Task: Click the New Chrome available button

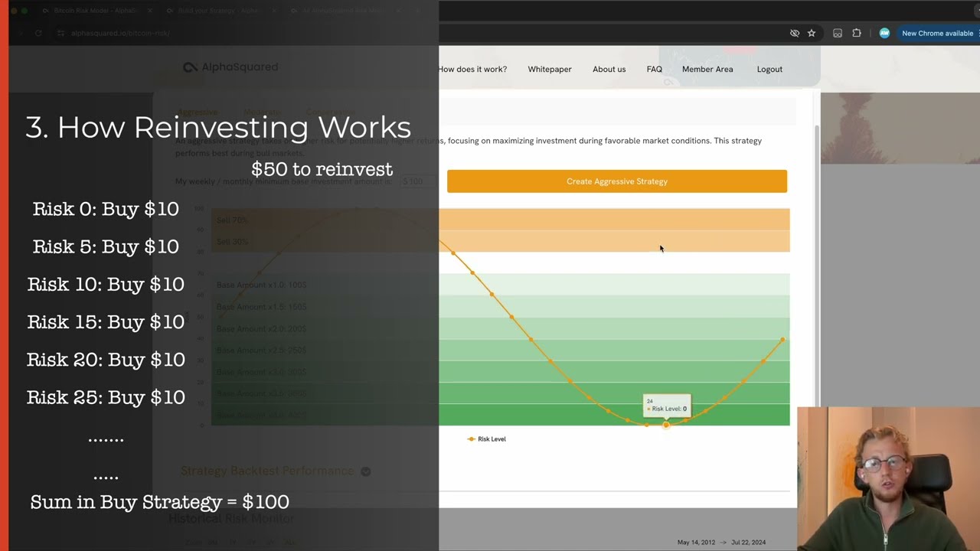Action: (x=938, y=33)
